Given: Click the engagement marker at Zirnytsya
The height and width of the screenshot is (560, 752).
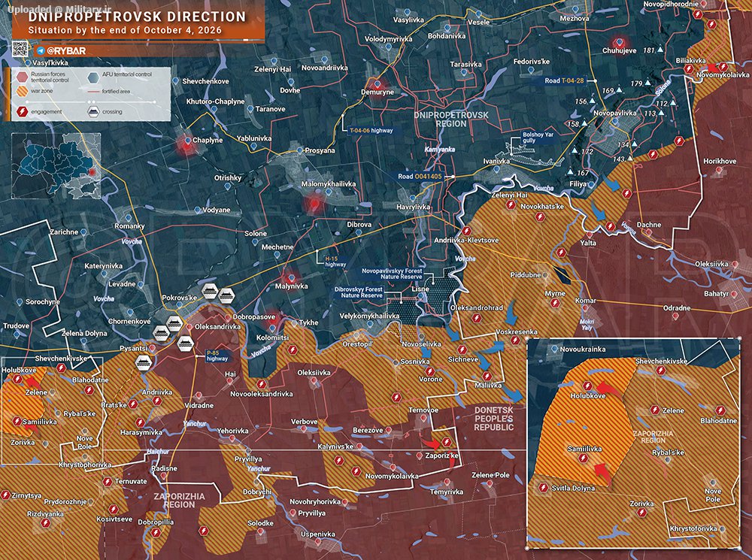Looking at the screenshot, I should click(x=6, y=495).
